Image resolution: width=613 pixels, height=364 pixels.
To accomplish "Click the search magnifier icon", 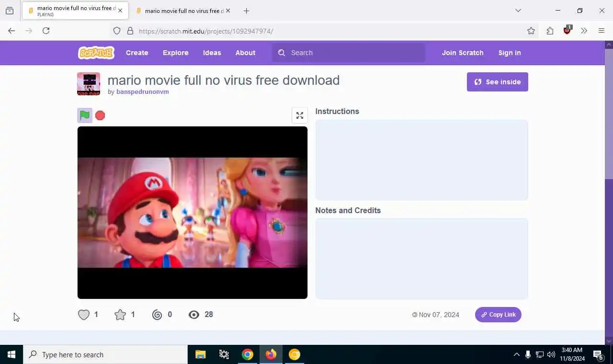I will click(x=282, y=53).
